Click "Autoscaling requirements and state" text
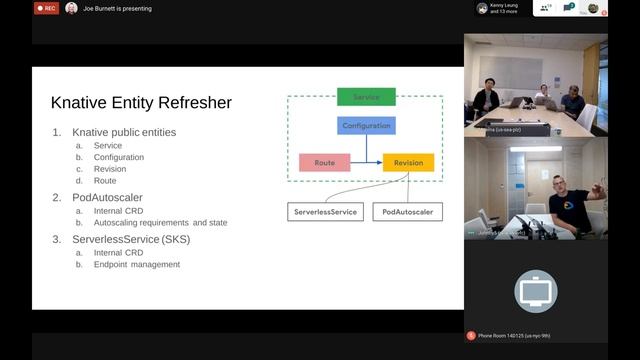 pos(160,223)
